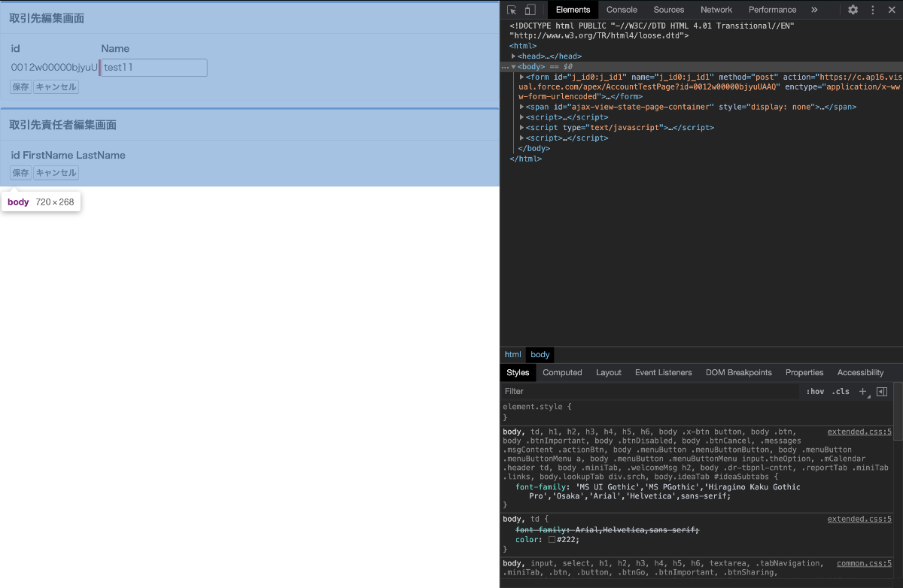903x588 pixels.
Task: Click the html breadcrumb item
Action: pos(512,355)
